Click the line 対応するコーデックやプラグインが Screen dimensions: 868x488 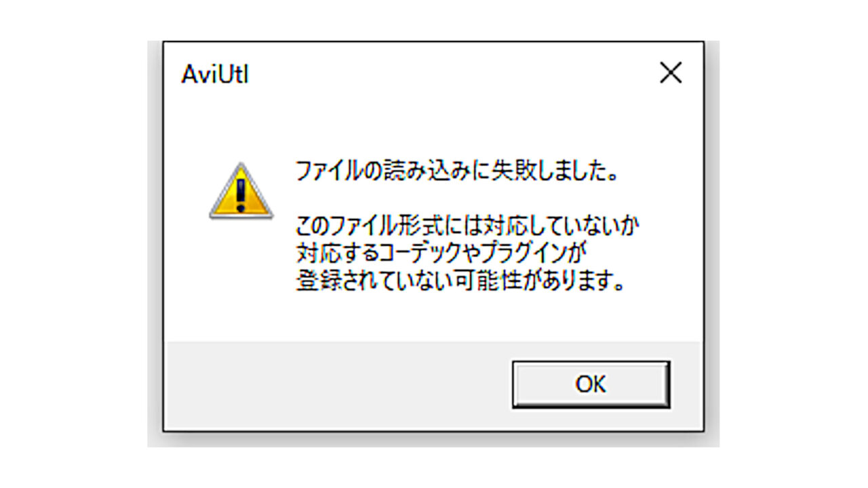(x=439, y=253)
